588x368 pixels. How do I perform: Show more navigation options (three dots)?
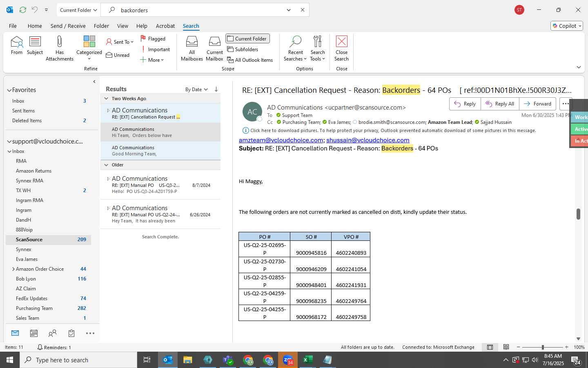pos(90,333)
